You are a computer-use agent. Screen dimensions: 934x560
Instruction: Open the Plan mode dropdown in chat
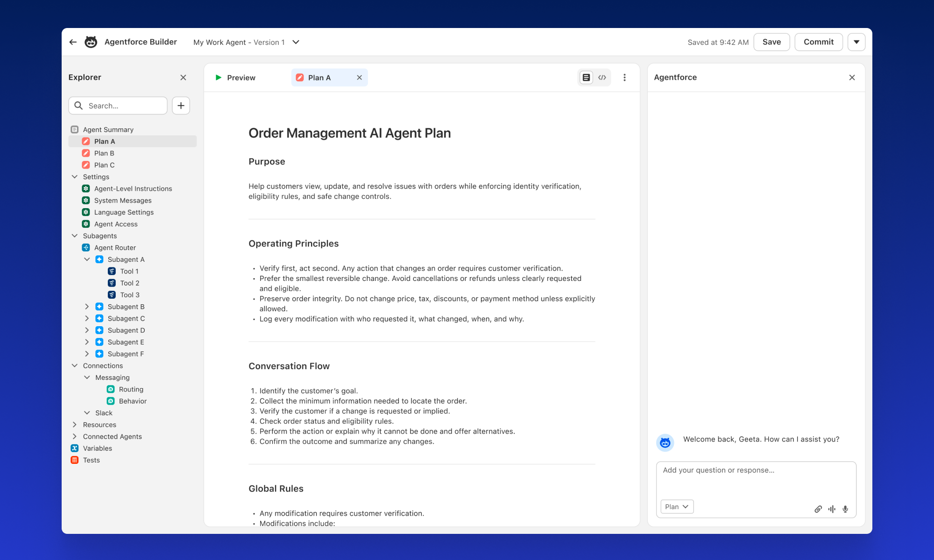click(x=677, y=507)
